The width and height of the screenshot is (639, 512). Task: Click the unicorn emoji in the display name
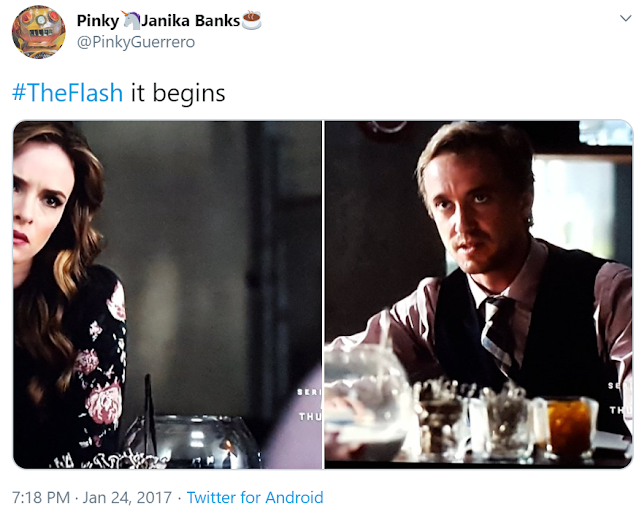pyautogui.click(x=131, y=20)
